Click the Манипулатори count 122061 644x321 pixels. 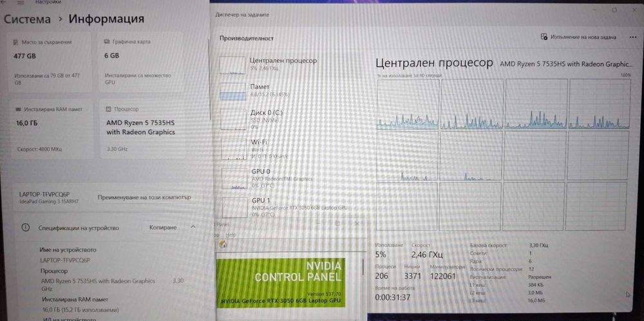443,276
